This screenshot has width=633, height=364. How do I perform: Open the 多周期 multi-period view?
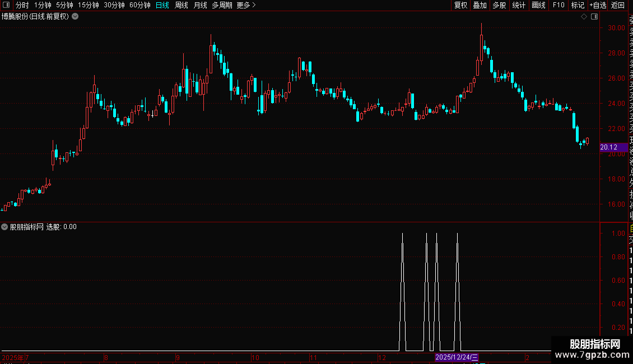click(x=222, y=5)
